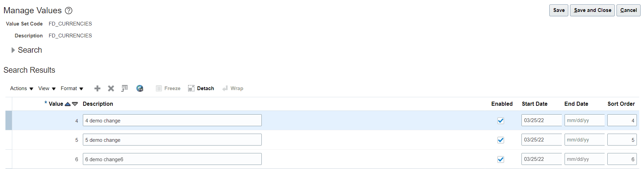Sort Value column descending with down arrow
644x169 pixels.
tap(75, 104)
